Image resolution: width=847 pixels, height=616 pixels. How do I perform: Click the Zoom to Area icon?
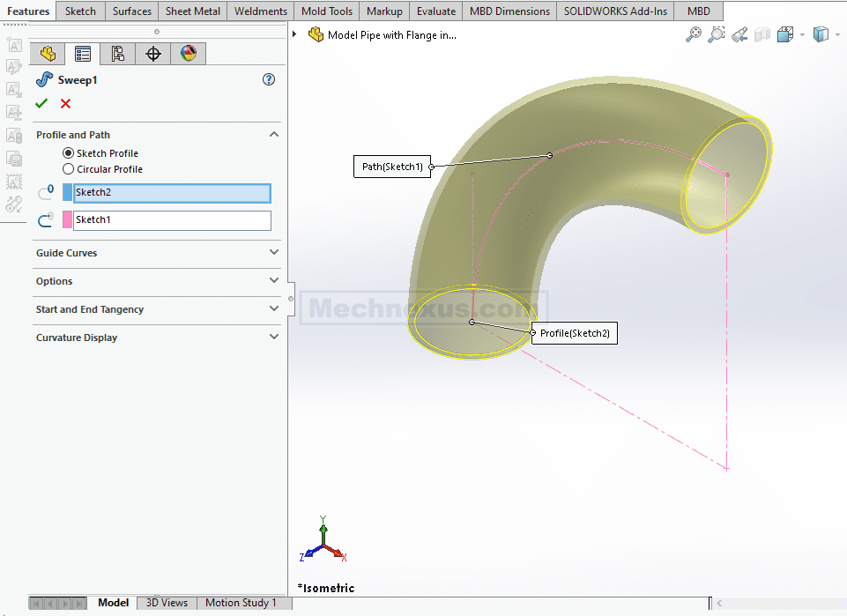point(717,34)
